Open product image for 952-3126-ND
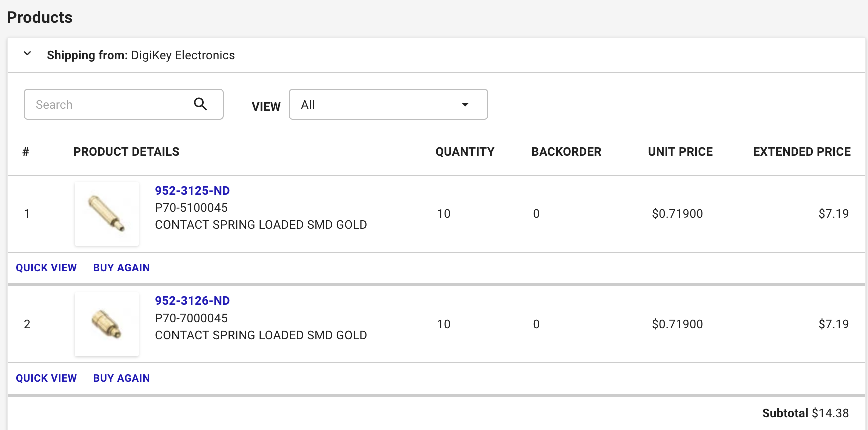The image size is (868, 430). [x=107, y=324]
